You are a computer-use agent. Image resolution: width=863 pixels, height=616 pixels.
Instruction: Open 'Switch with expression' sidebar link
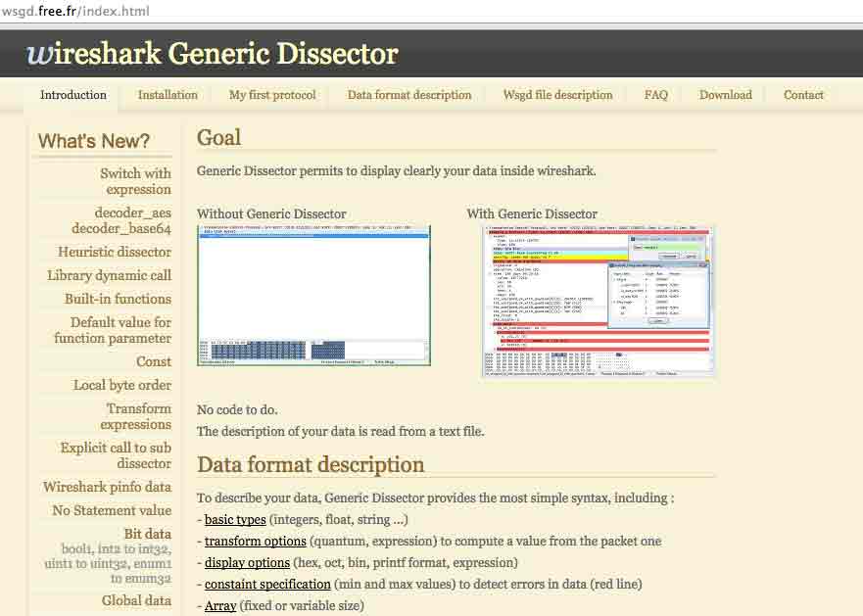point(135,181)
